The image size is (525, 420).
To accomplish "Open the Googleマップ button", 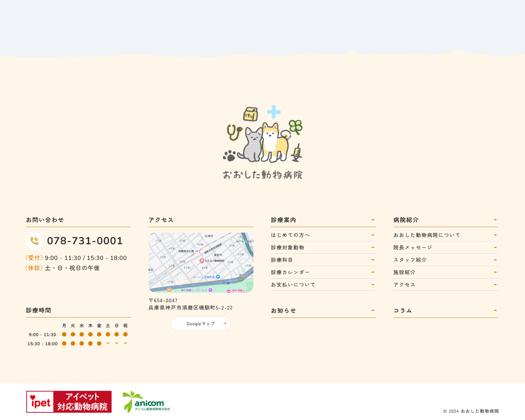I will pos(201,324).
